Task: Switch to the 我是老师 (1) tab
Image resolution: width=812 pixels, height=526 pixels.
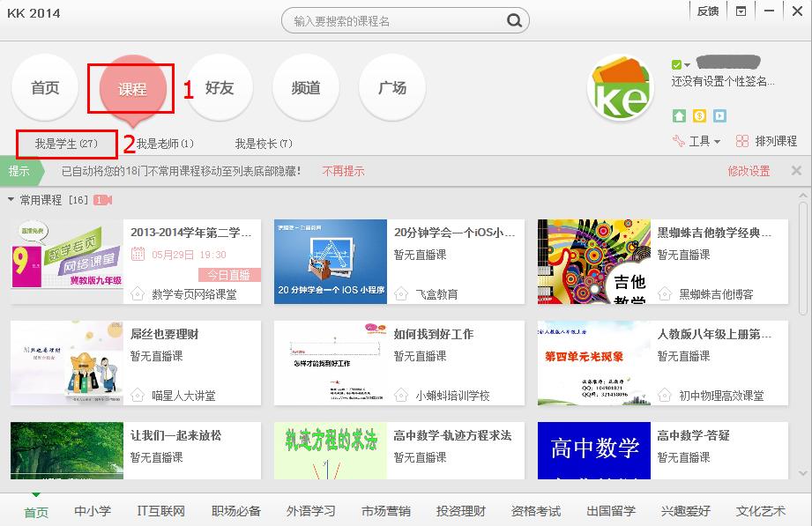Action: [165, 144]
